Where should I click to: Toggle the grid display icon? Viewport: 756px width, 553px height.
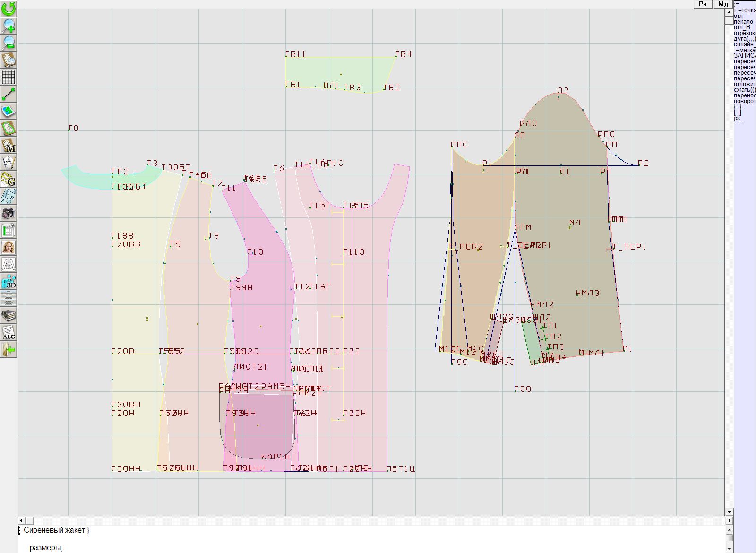click(x=9, y=77)
